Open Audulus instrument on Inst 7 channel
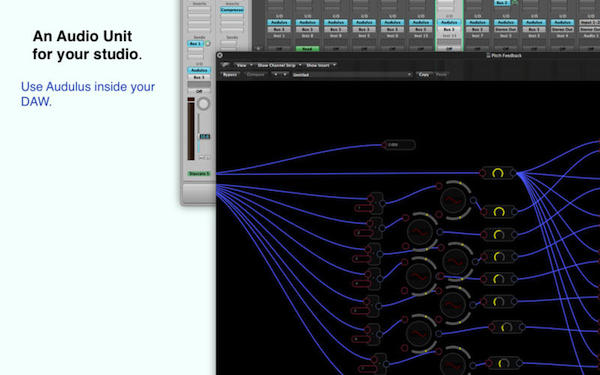 click(477, 23)
